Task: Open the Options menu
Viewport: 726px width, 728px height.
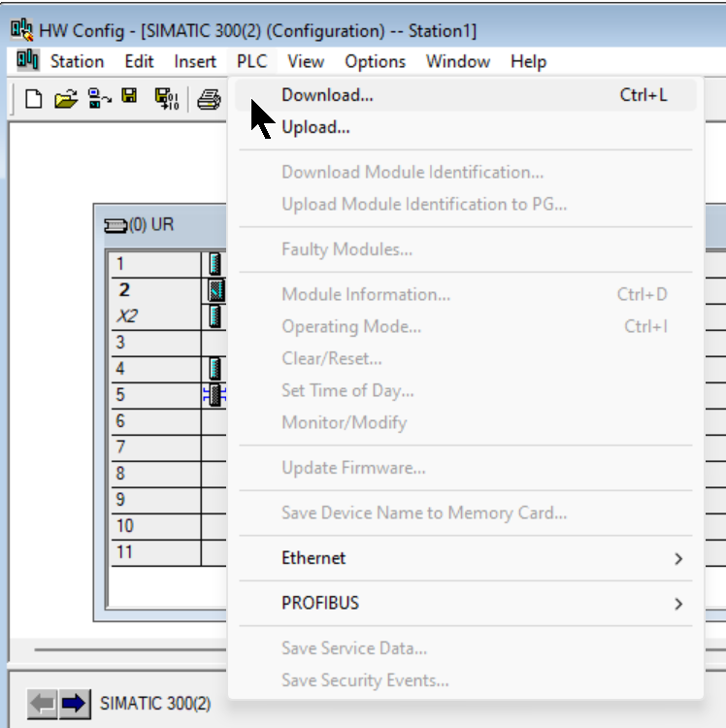Action: click(375, 61)
